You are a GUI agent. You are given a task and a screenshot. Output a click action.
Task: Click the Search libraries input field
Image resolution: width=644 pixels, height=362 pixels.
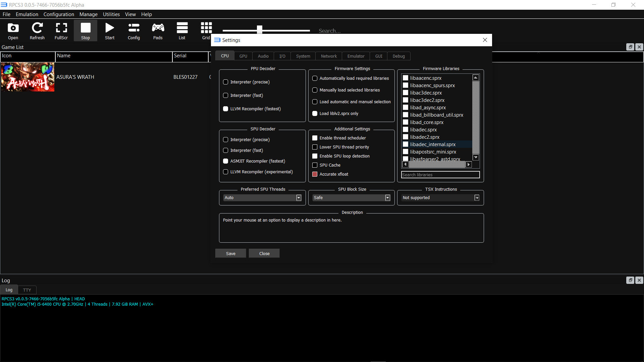coord(440,175)
